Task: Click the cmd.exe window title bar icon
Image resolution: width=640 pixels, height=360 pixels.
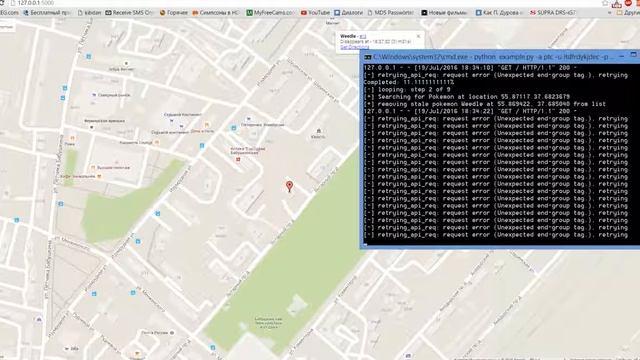Action: pos(367,57)
